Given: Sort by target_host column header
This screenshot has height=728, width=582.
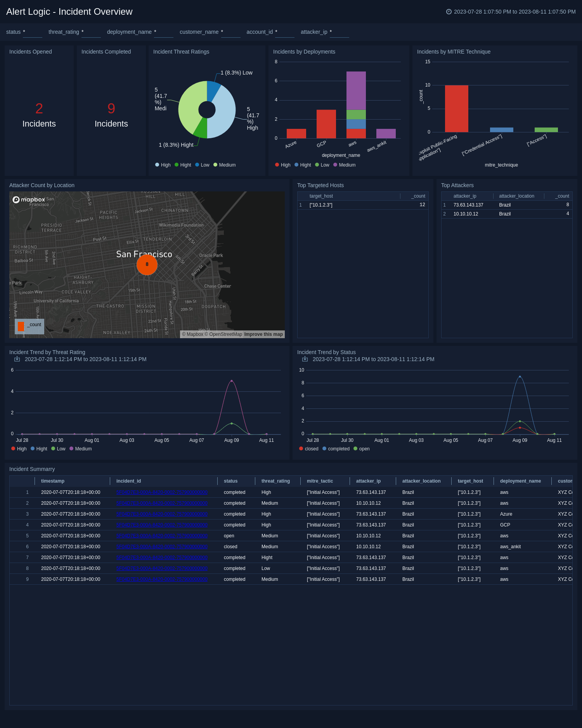Looking at the screenshot, I should [321, 196].
